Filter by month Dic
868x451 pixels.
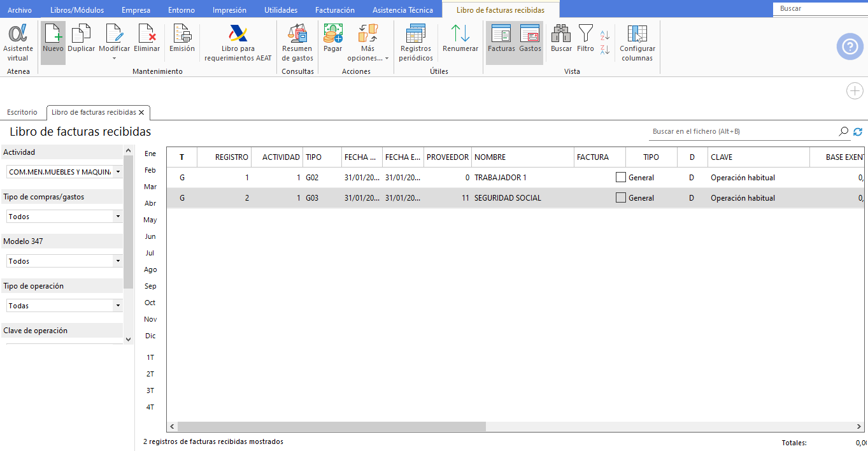coord(150,336)
